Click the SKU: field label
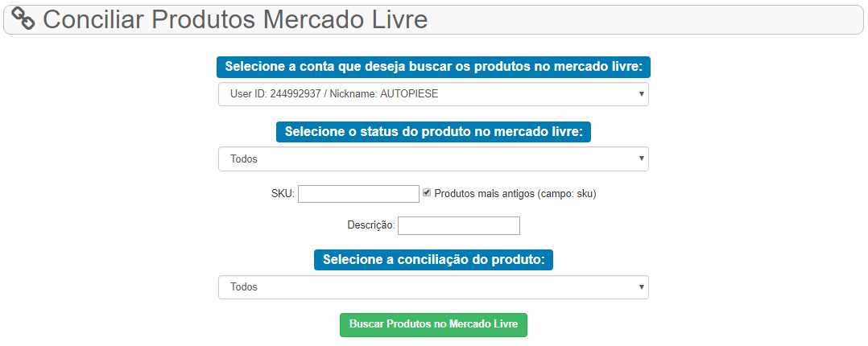868x346 pixels. [x=283, y=194]
